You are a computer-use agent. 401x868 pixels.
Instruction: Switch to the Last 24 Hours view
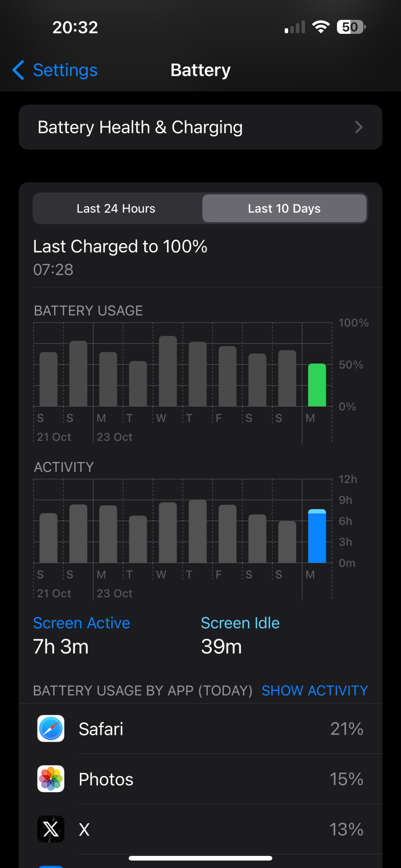(116, 208)
